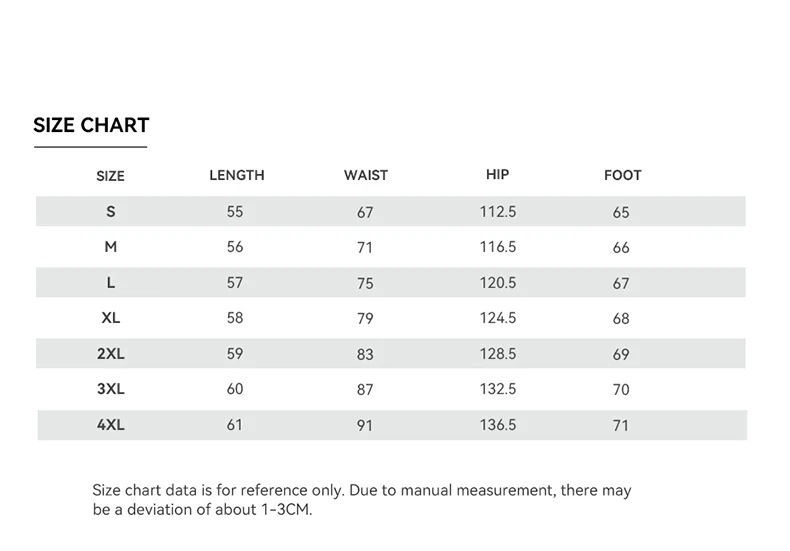Select the 2XL size row label
This screenshot has height=551, width=790.
[x=110, y=354]
